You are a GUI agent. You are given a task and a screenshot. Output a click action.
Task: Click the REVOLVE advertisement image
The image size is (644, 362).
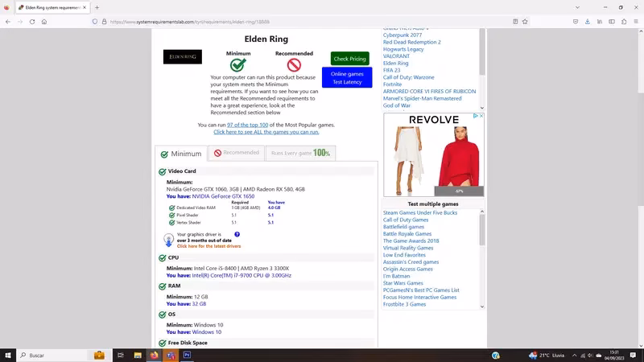click(x=434, y=155)
